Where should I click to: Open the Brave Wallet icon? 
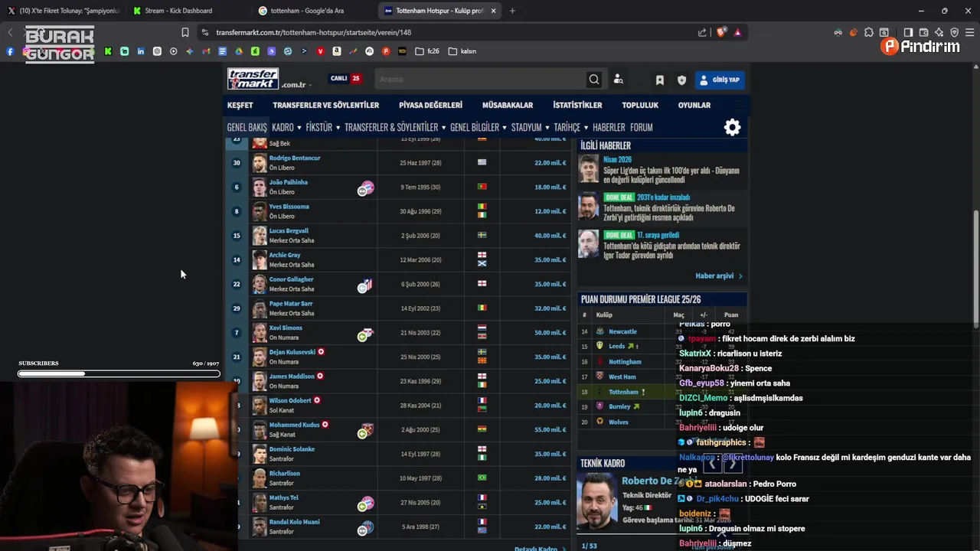(924, 32)
